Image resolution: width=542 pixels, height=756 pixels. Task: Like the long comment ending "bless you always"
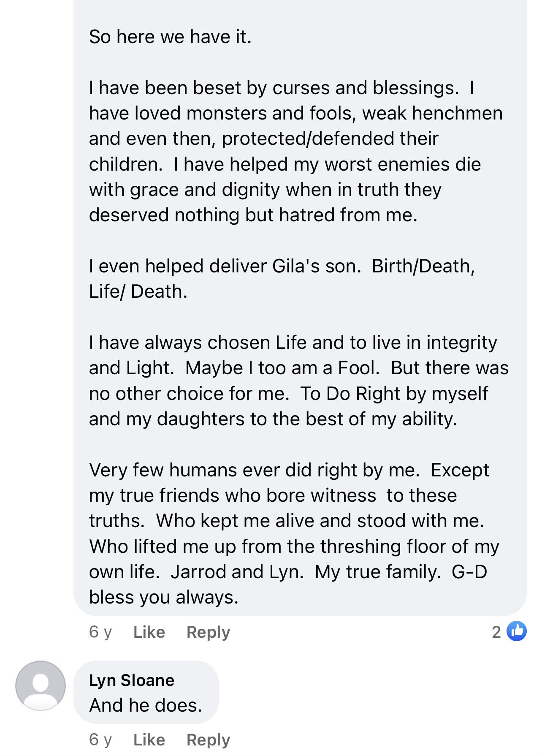(149, 632)
